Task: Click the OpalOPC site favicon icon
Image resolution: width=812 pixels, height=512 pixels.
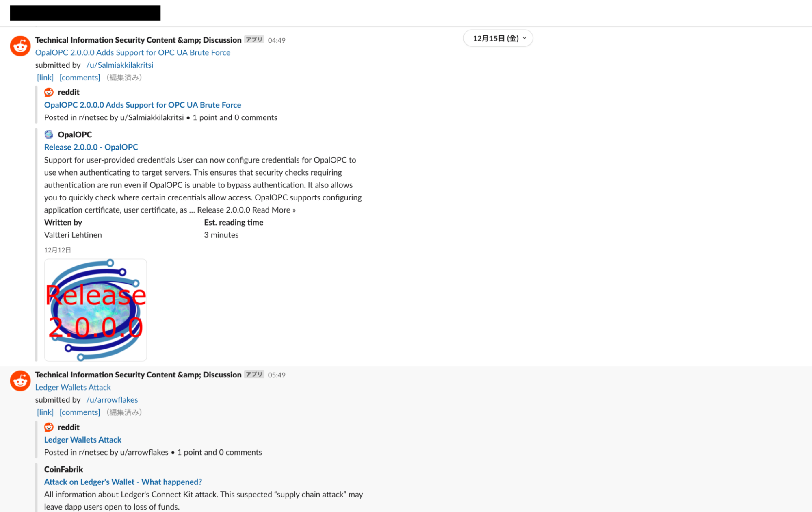Action: click(x=49, y=135)
